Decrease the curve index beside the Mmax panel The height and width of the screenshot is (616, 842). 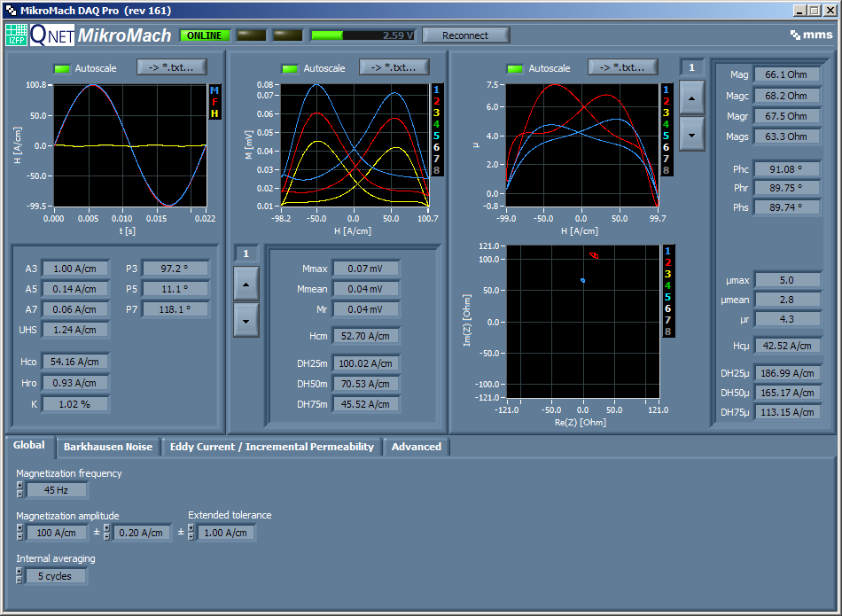[x=246, y=321]
